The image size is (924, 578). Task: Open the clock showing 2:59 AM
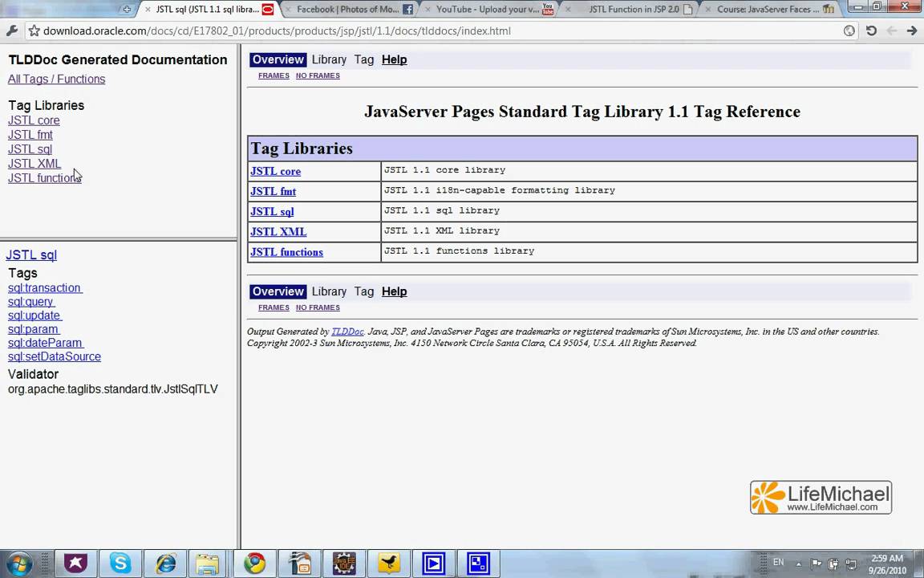point(887,564)
